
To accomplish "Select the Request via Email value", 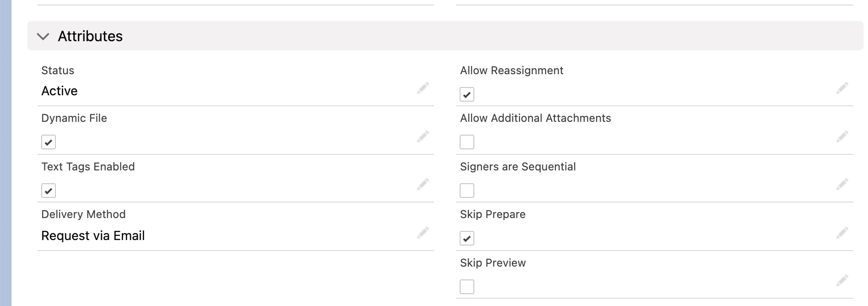I will coord(93,236).
